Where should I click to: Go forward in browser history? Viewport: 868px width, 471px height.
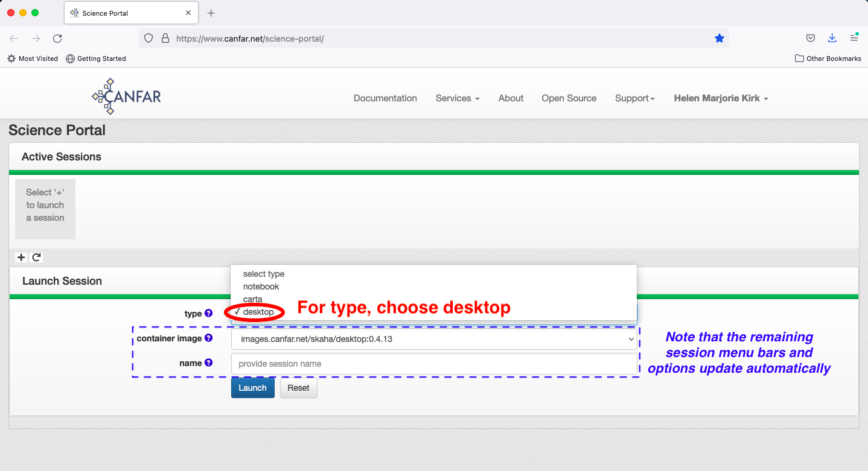(x=36, y=38)
